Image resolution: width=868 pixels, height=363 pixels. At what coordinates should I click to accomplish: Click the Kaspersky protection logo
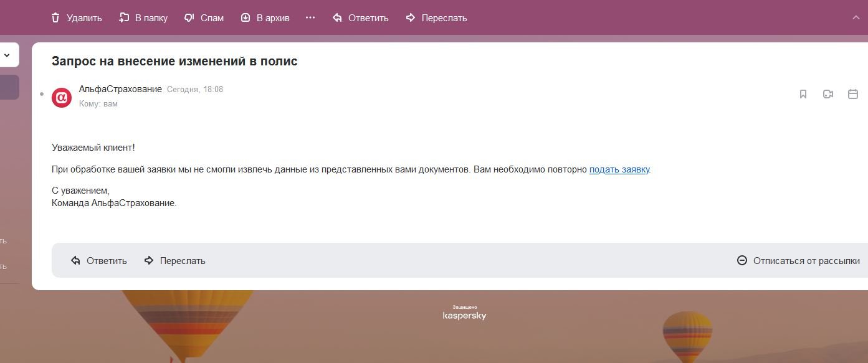click(464, 313)
